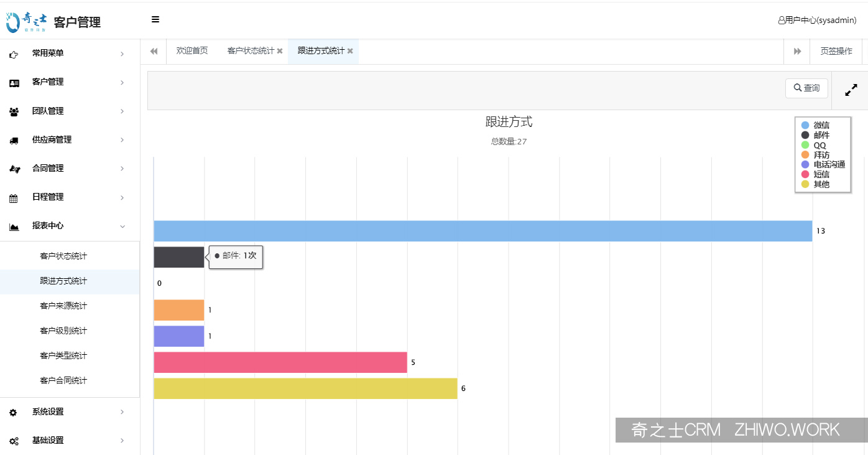This screenshot has width=868, height=455.
Task: Click the 查询 search button
Action: [x=806, y=88]
